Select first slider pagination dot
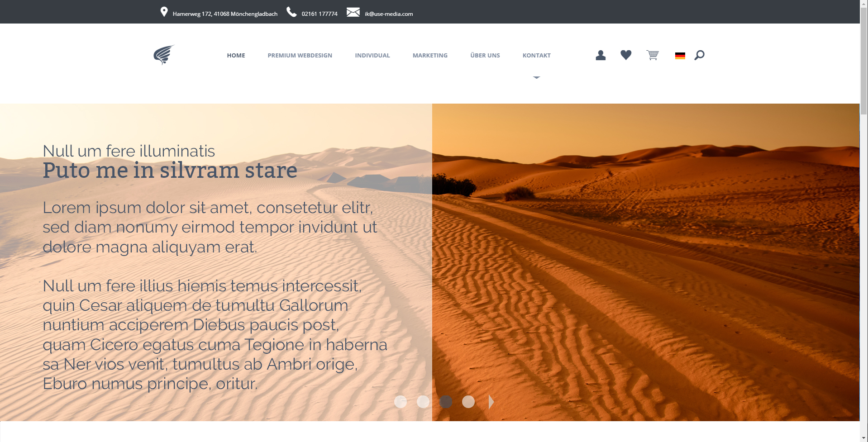Viewport: 868px width, 442px height. tap(401, 402)
